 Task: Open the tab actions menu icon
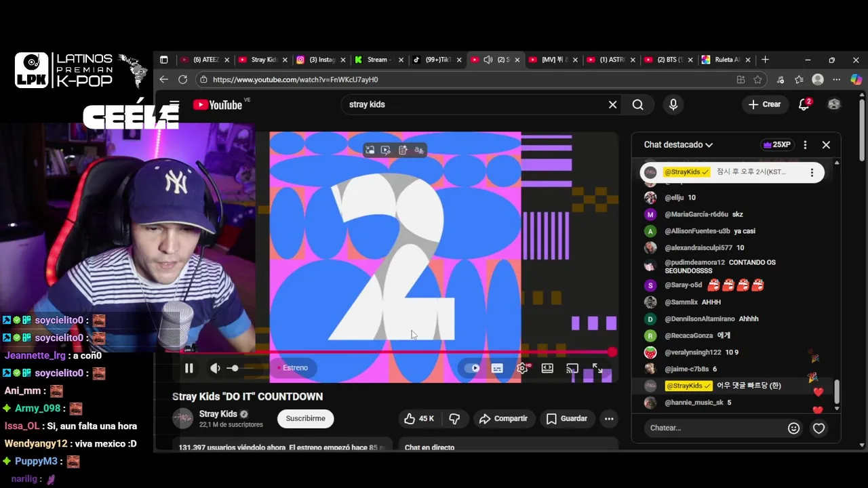coord(163,60)
